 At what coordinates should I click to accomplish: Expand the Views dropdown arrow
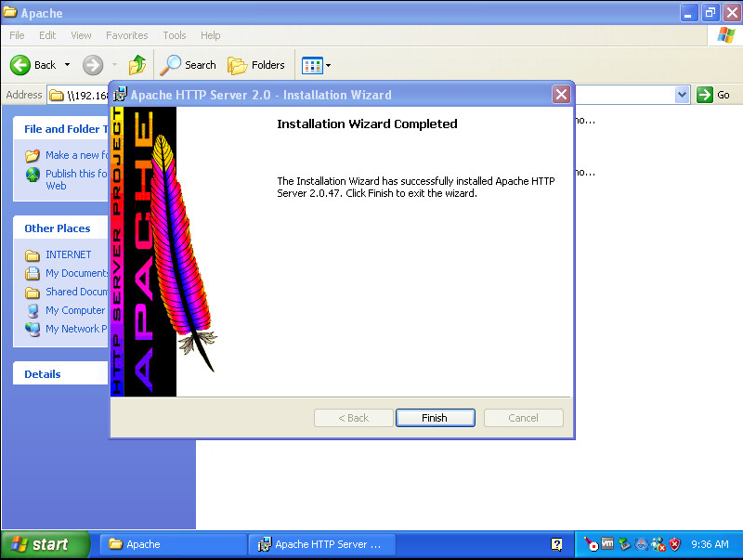(x=329, y=65)
